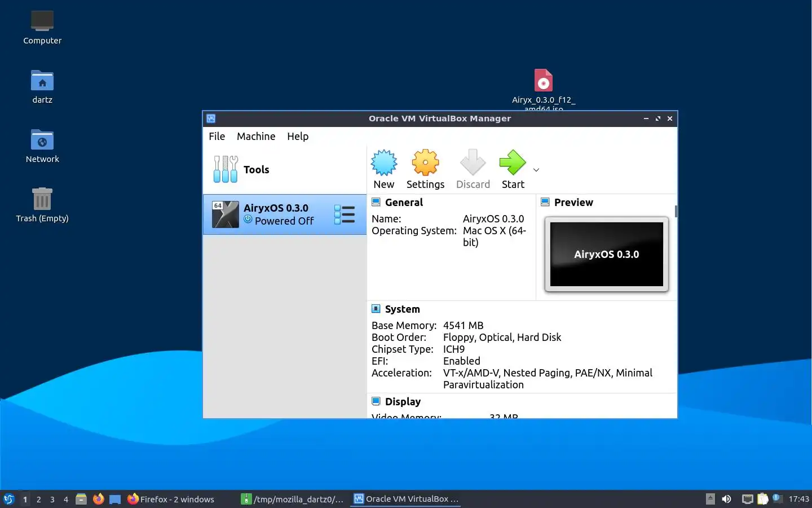Select the Airyx_0.3.0 ISO file icon
The width and height of the screenshot is (812, 508).
(544, 80)
